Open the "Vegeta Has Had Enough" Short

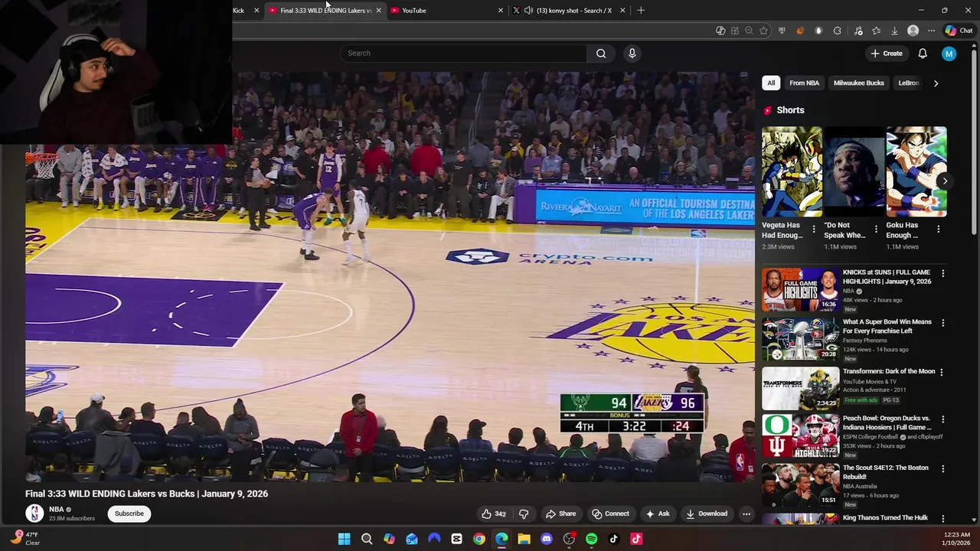tap(792, 172)
